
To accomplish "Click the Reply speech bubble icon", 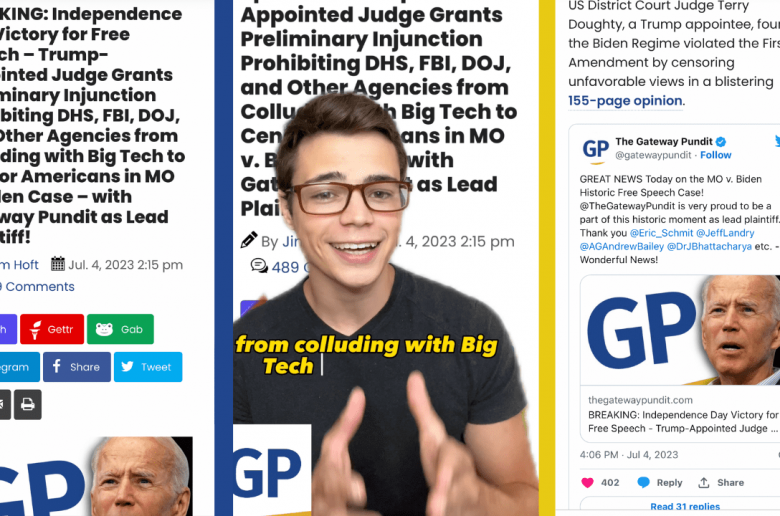I will click(x=644, y=482).
